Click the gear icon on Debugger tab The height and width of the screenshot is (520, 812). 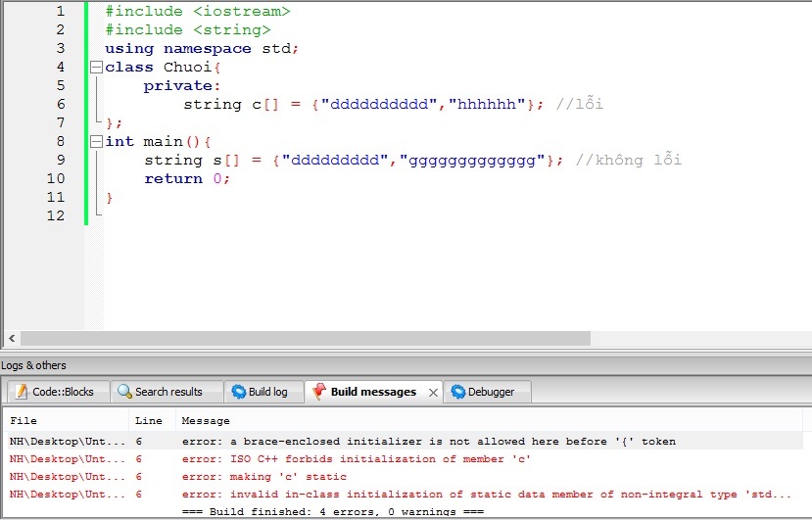tap(457, 392)
